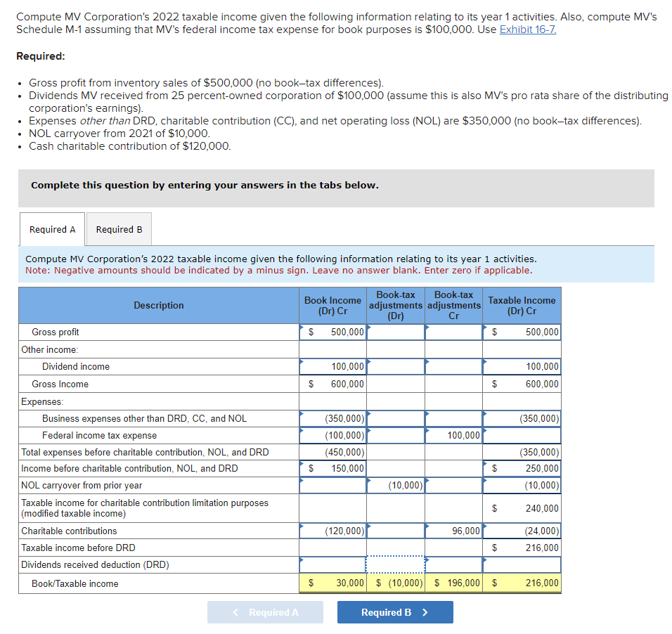Select Charitable contributions Taxable Income cell
The image size is (672, 634).
[522, 531]
